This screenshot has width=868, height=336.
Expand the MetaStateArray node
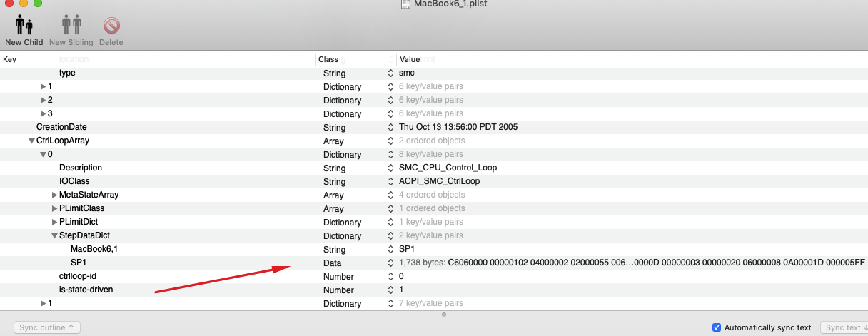pyautogui.click(x=55, y=195)
